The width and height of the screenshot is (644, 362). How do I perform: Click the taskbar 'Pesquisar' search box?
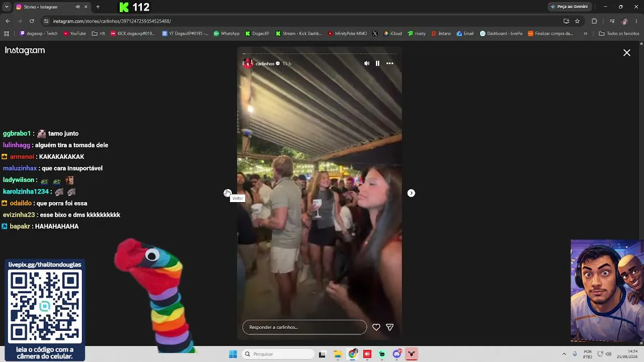point(278,354)
